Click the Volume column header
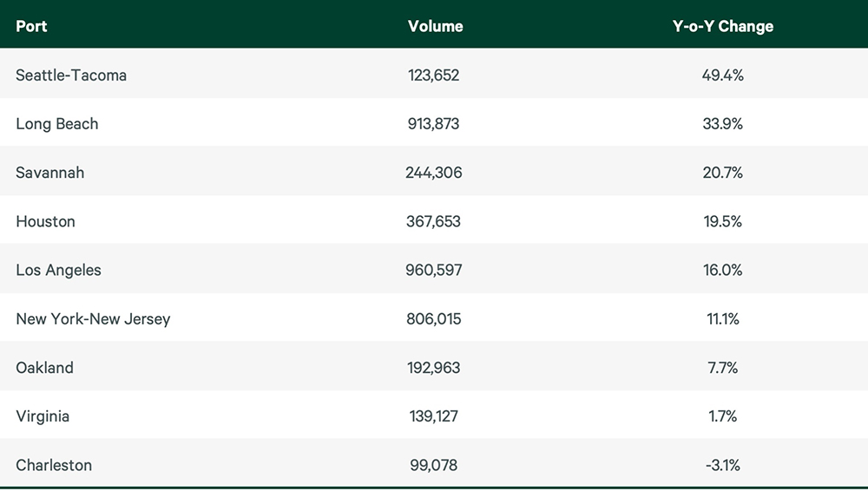 pyautogui.click(x=435, y=26)
